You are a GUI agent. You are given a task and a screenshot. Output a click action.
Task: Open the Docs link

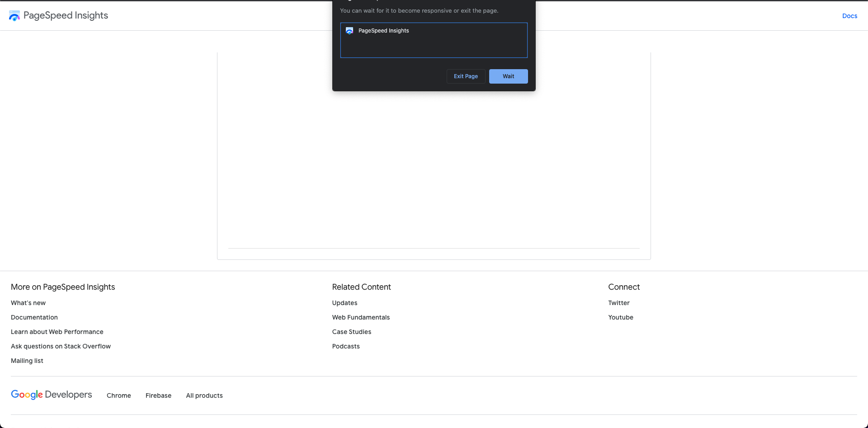click(849, 15)
